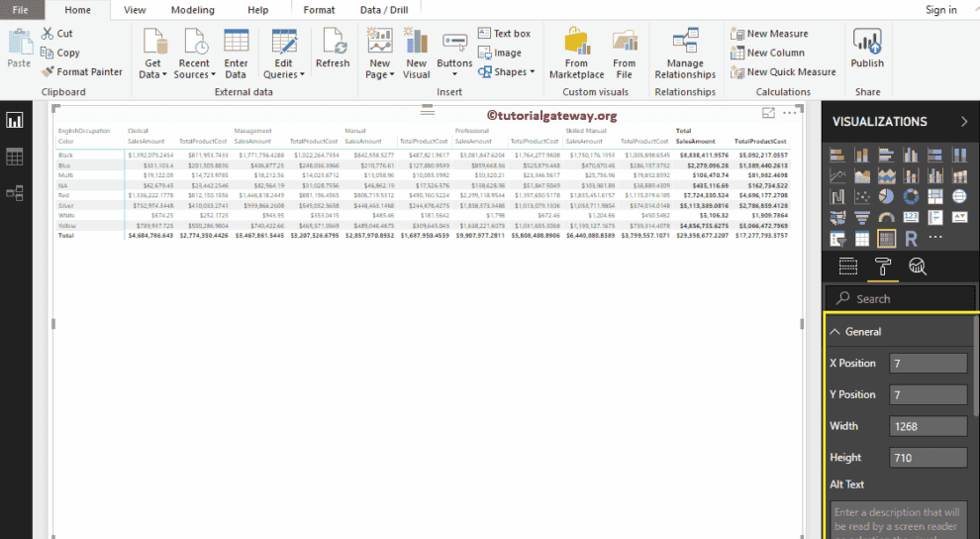Select the Slicer visual
980x539 pixels.
837,238
